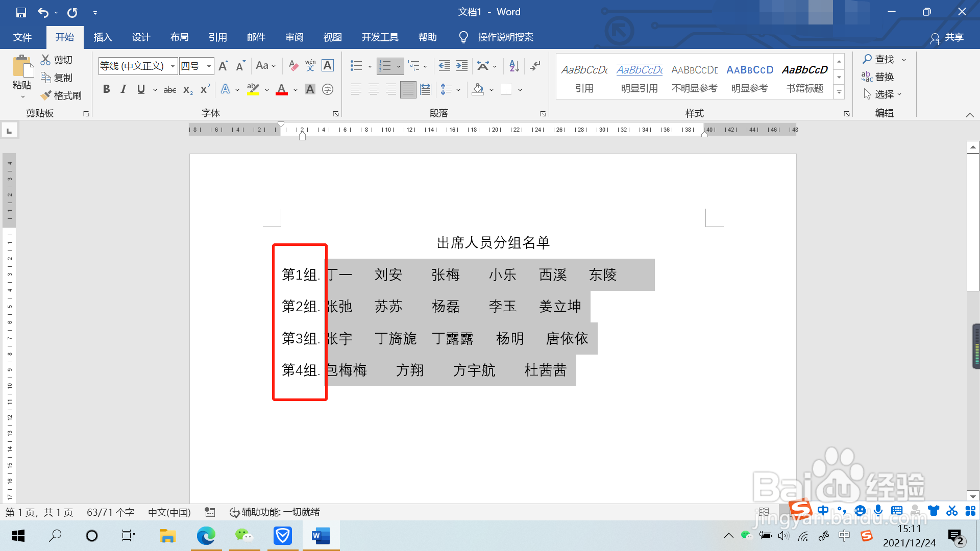The width and height of the screenshot is (980, 551).
Task: Click the Save icon in title bar
Action: pos(21,12)
